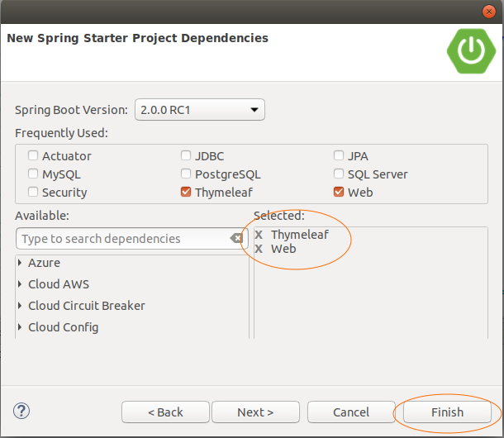Image resolution: width=504 pixels, height=438 pixels.
Task: Click the Spring Boot power logo
Action: pyautogui.click(x=471, y=51)
